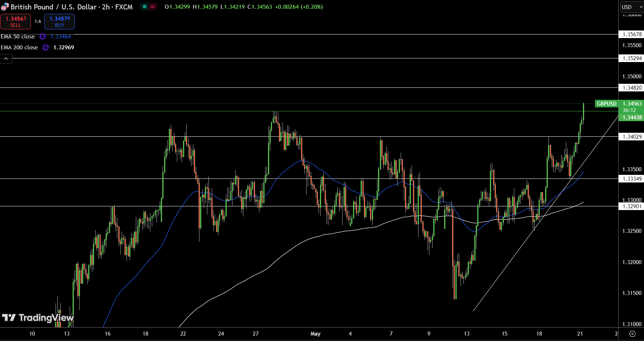This screenshot has width=644, height=341.
Task: Click the 1.6 spread value
Action: [x=38, y=21]
